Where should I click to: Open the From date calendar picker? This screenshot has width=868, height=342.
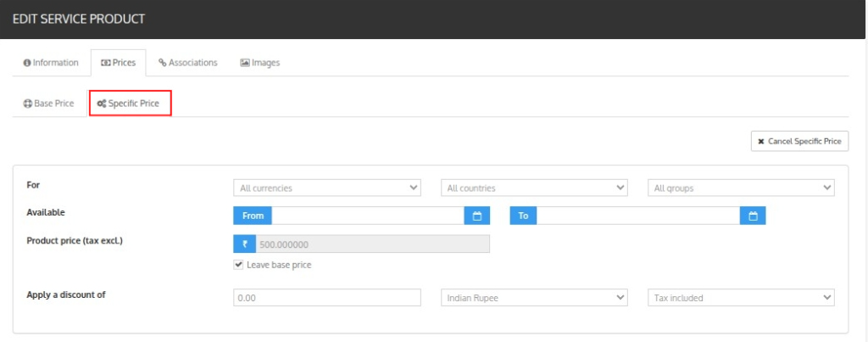pyautogui.click(x=477, y=216)
